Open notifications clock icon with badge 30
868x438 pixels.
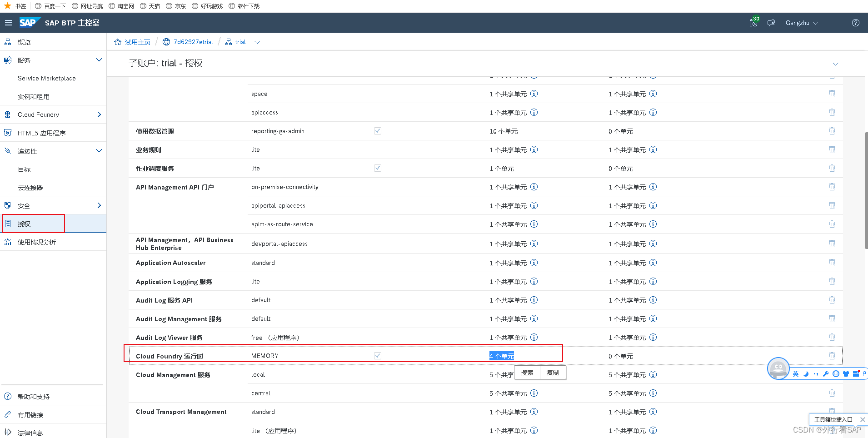tap(753, 23)
